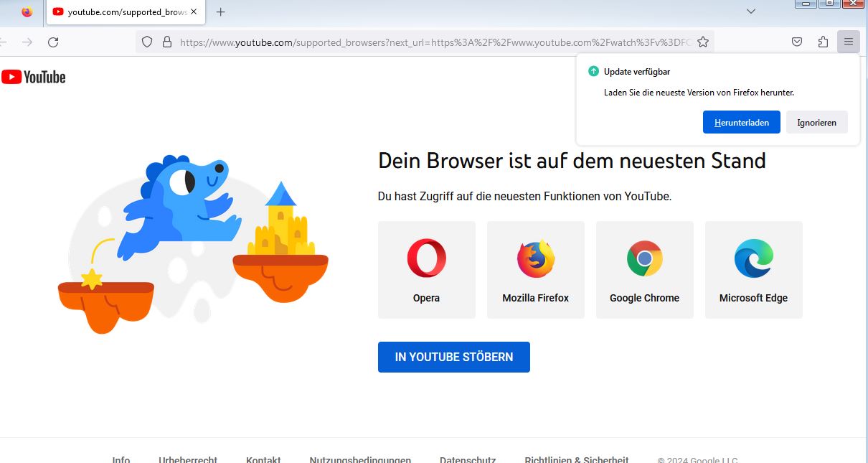The width and height of the screenshot is (868, 463).
Task: Open the tracking protection shield icon
Action: 147,42
